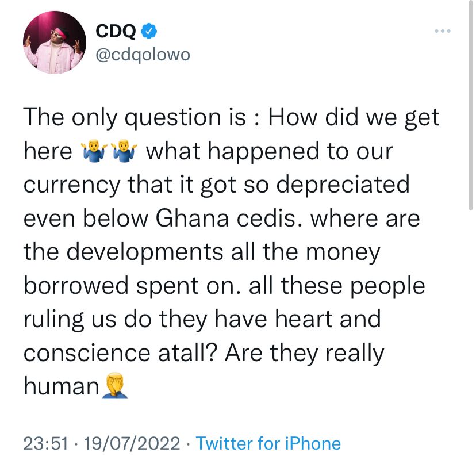This screenshot has height=456, width=476.
Task: Click the second shrugging man emoji
Action: [125, 151]
